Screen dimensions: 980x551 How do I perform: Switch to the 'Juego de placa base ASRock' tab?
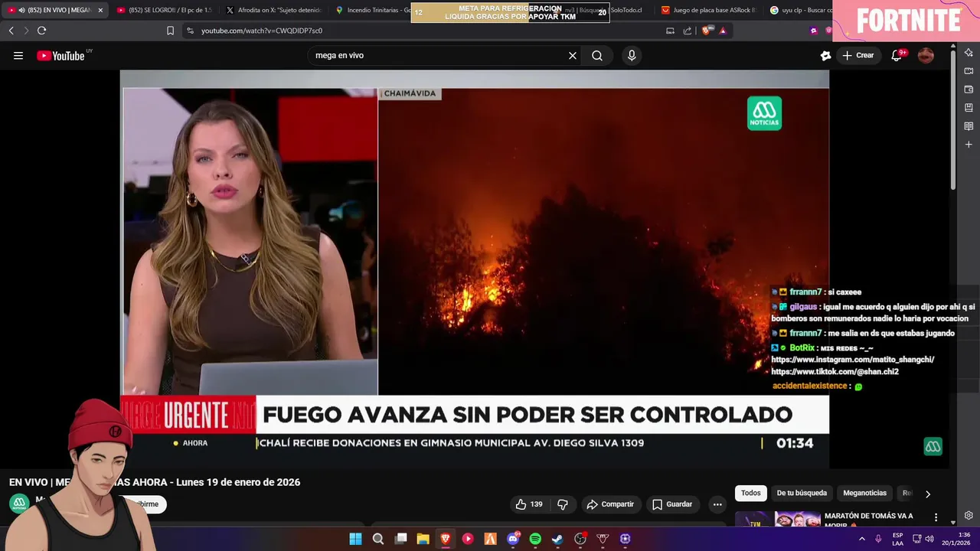pyautogui.click(x=710, y=10)
